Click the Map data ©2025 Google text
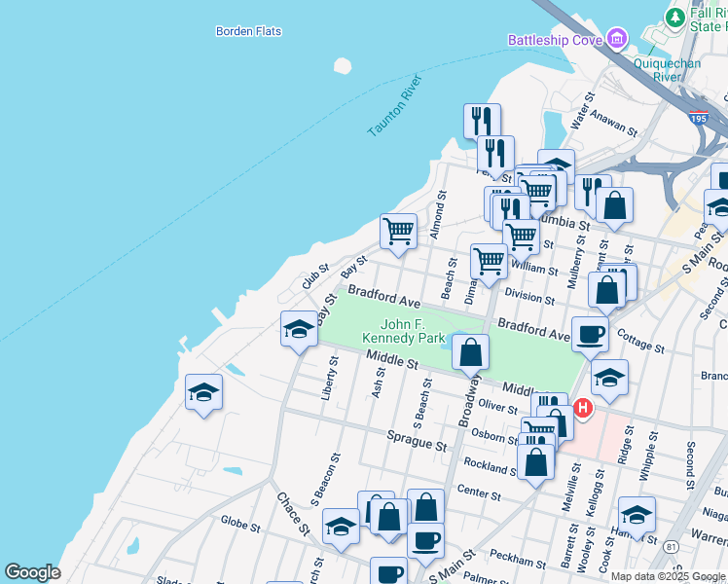728x584 pixels. coord(669,576)
